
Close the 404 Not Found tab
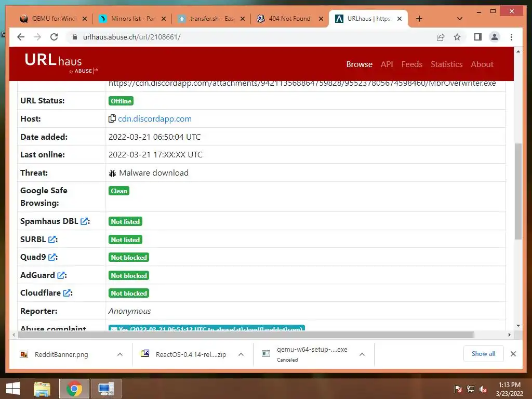[x=321, y=19]
